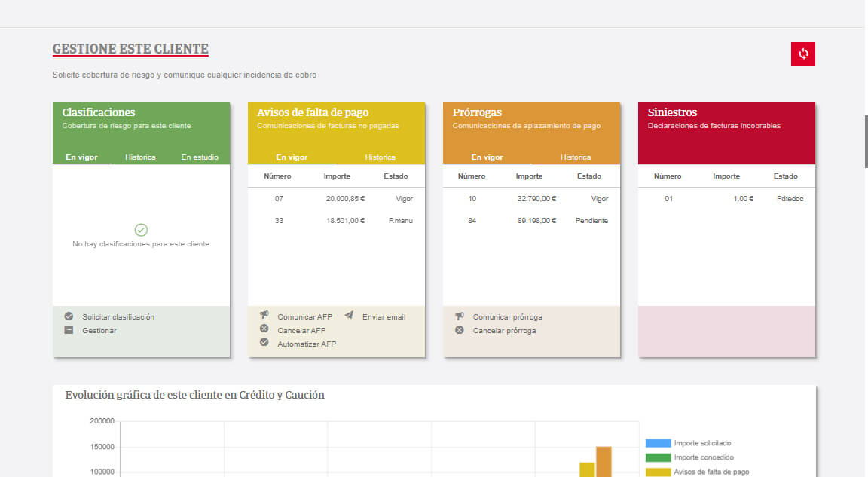Click the Comunicar AFP megaphone icon
Screen dimensions: 868x477
coord(264,316)
